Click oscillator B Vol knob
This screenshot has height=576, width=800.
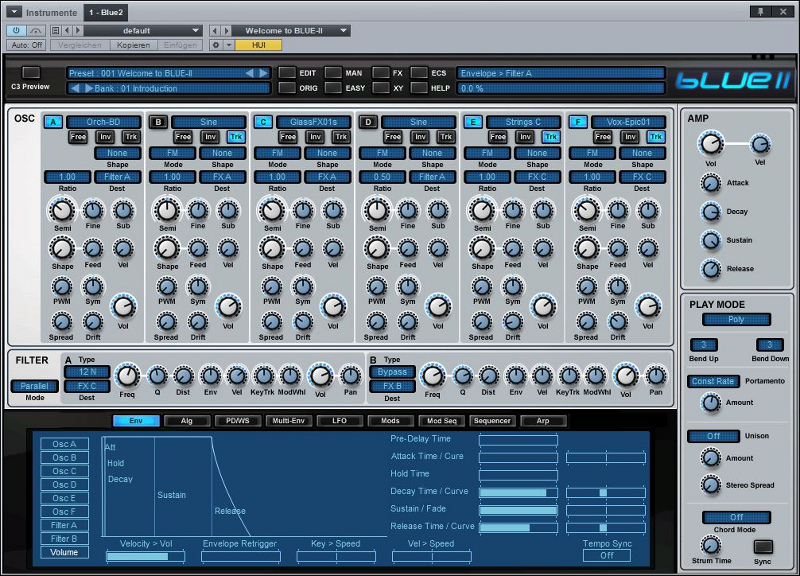228,306
